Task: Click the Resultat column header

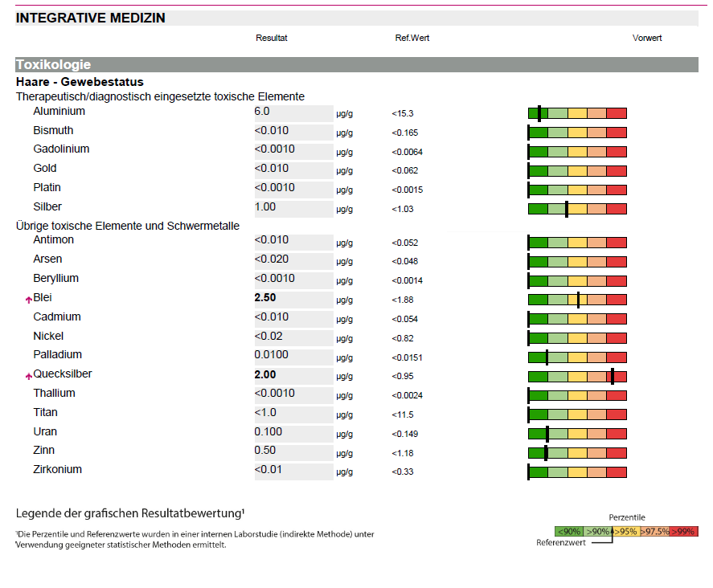Action: click(x=272, y=38)
